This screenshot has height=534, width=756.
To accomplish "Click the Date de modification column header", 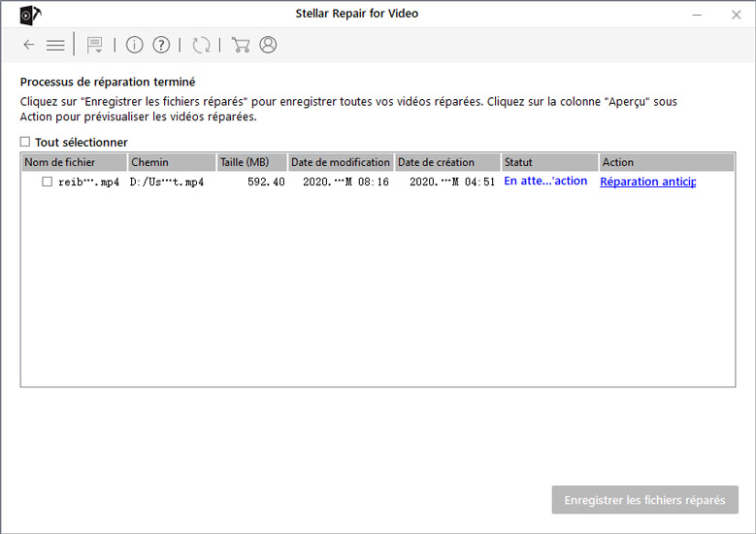I will point(341,162).
